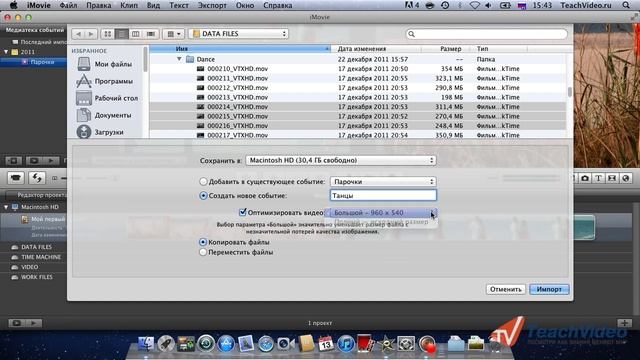The height and width of the screenshot is (360, 640).
Task: Select the copy files radio button
Action: (203, 242)
